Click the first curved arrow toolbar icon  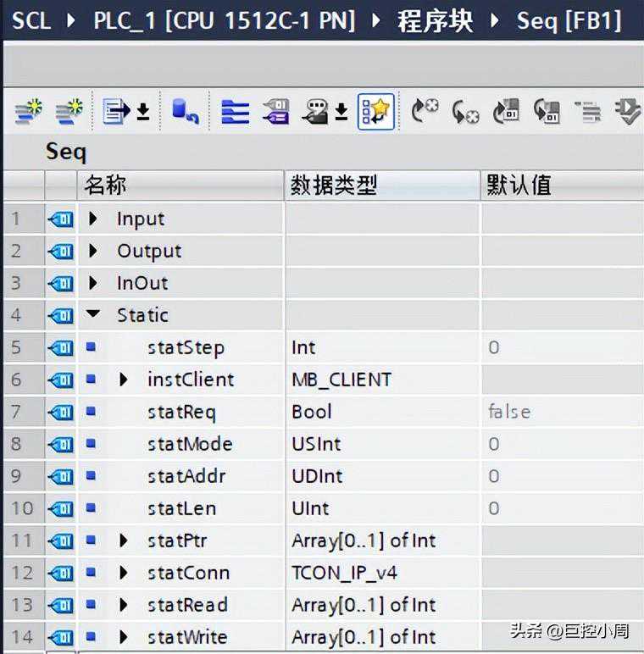coord(425,111)
